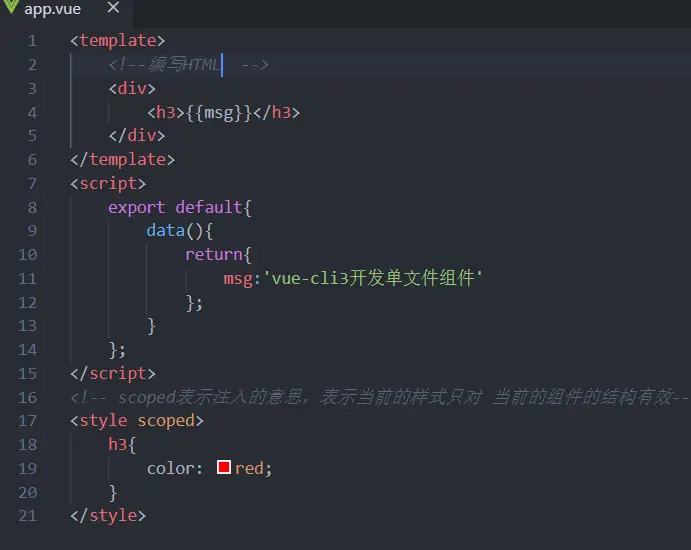Click the opening <template> tag

pos(118,41)
